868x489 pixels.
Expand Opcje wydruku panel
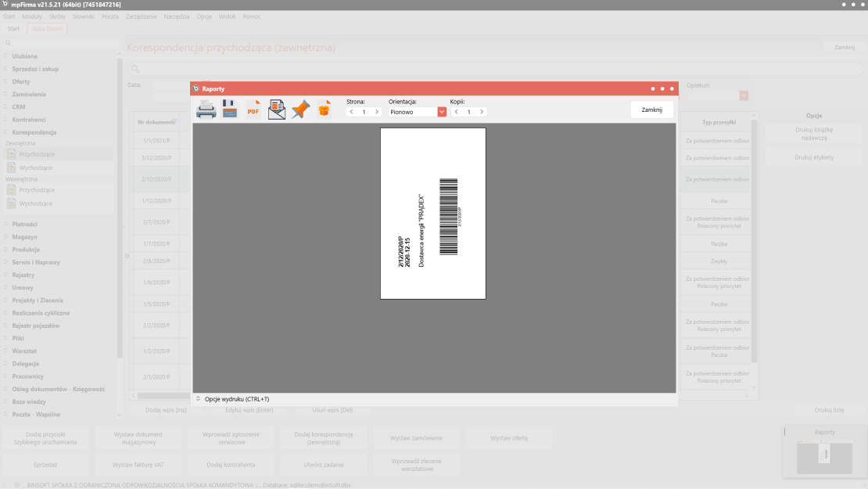click(199, 399)
